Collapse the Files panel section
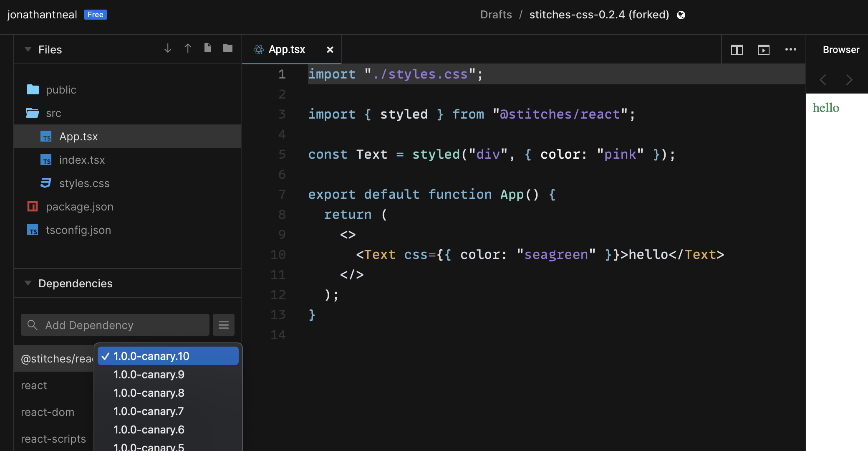 coord(28,49)
